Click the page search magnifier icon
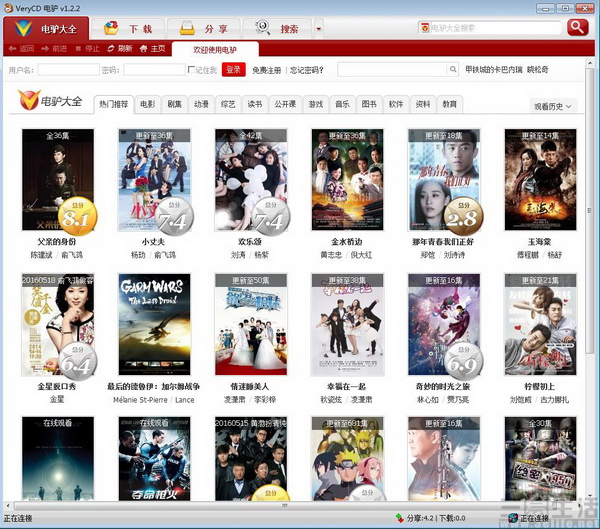Image resolution: width=600 pixels, height=529 pixels. pyautogui.click(x=453, y=69)
